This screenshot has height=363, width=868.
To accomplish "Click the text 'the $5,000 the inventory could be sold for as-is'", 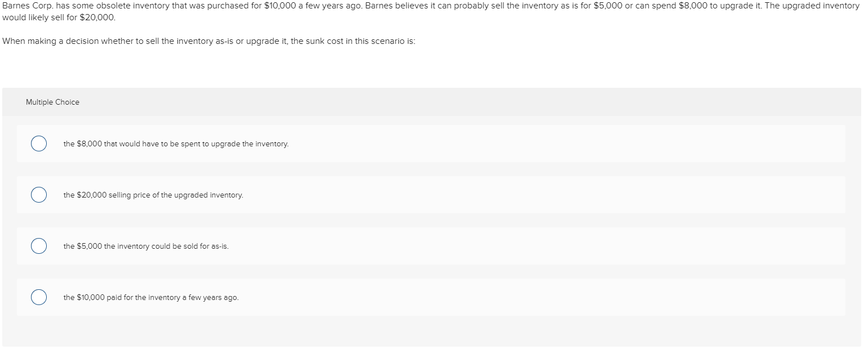I will coord(146,246).
